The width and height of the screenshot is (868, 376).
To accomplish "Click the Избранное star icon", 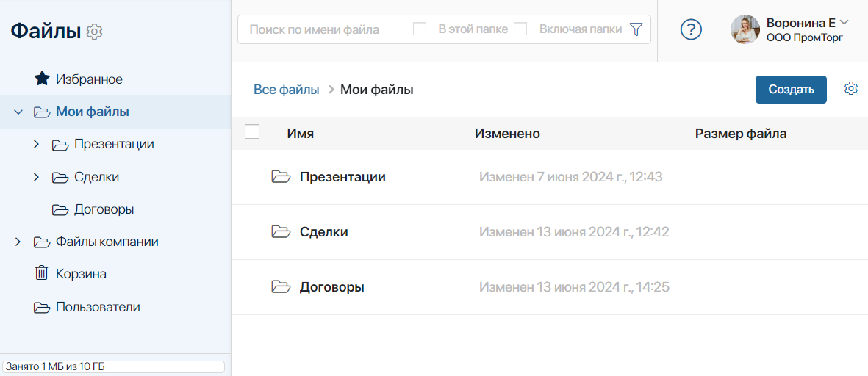I will (x=42, y=79).
